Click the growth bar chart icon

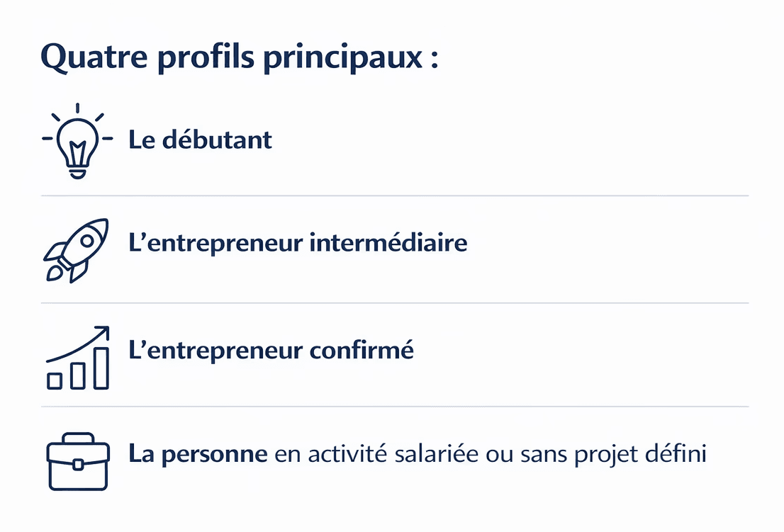click(x=77, y=358)
